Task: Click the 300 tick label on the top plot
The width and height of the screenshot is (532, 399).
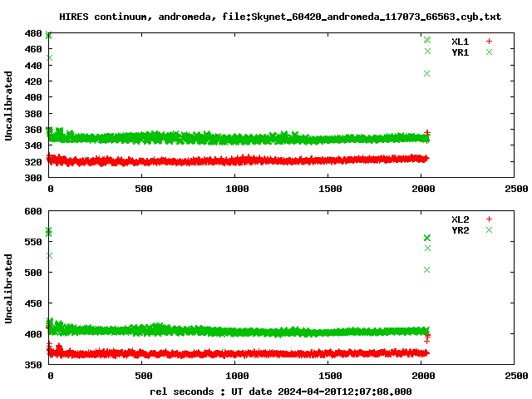Action: (x=33, y=178)
